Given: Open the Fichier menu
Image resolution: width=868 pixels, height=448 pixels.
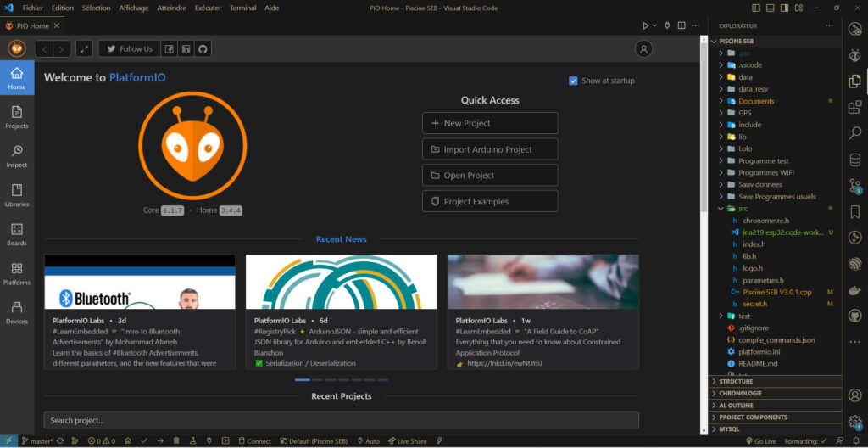Looking at the screenshot, I should pyautogui.click(x=33, y=8).
